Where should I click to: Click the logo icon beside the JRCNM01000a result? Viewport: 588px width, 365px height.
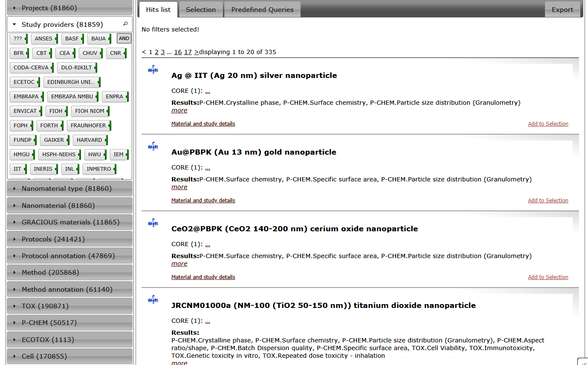(153, 300)
